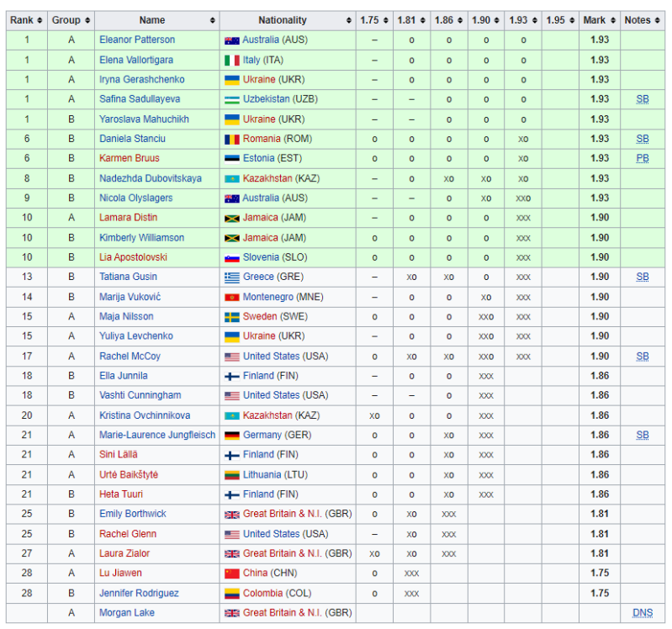Click the Sweden flag icon
The image size is (672, 629).
click(232, 317)
